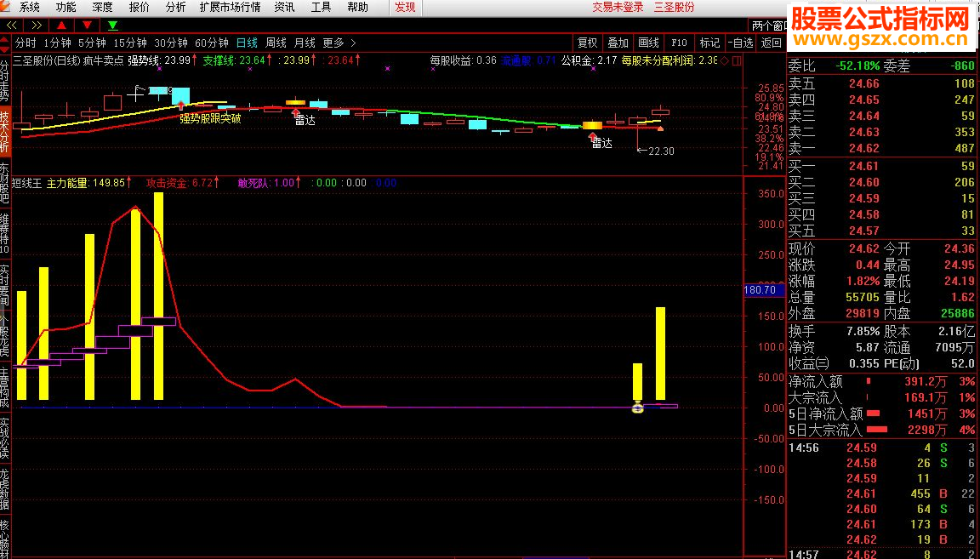Switch to 周线 weekly period
Viewport: 980px width, 559px height.
coord(276,43)
